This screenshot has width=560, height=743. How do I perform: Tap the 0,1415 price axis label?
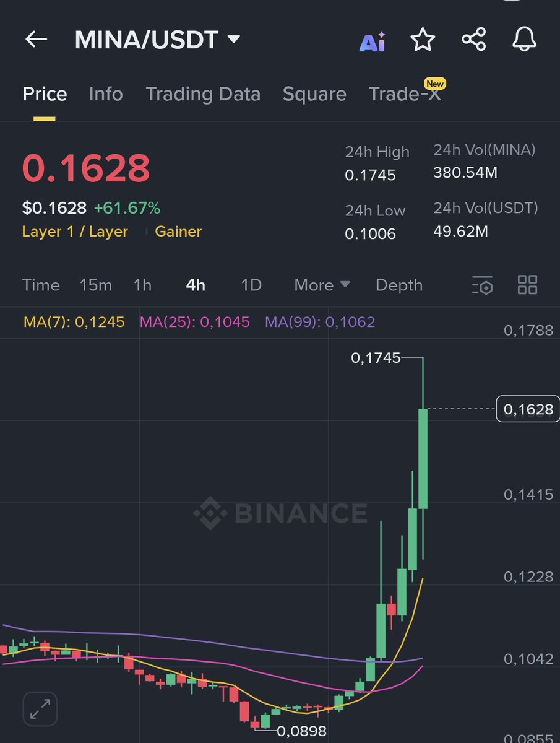[x=528, y=495]
